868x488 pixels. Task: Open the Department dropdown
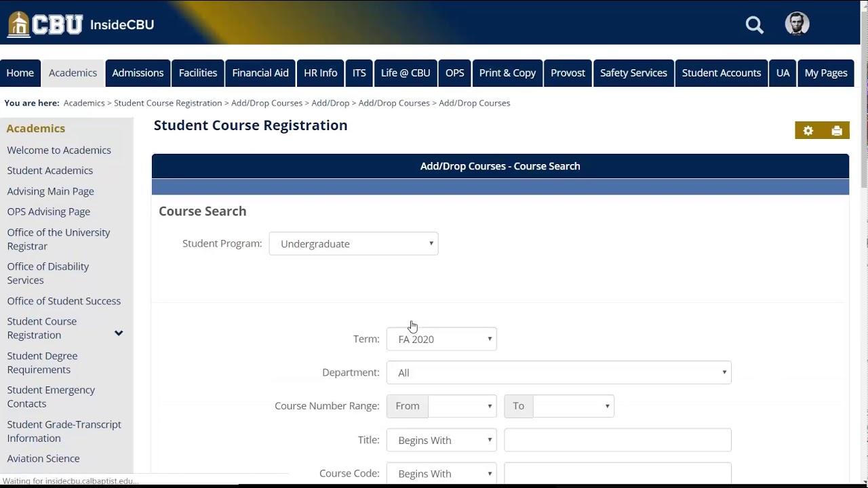tap(559, 373)
